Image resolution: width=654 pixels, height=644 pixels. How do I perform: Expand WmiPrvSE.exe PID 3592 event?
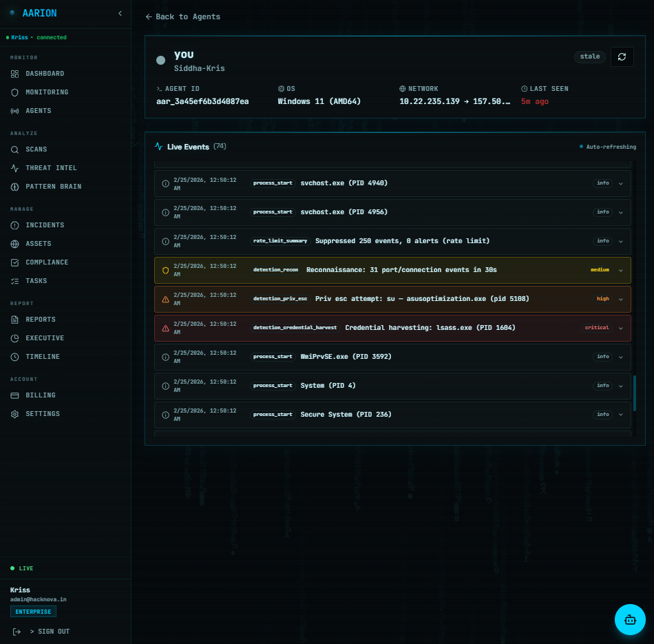click(621, 357)
